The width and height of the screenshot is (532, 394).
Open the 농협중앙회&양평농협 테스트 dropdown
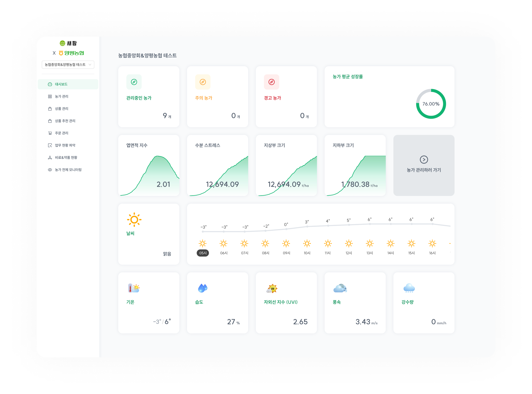click(x=68, y=65)
